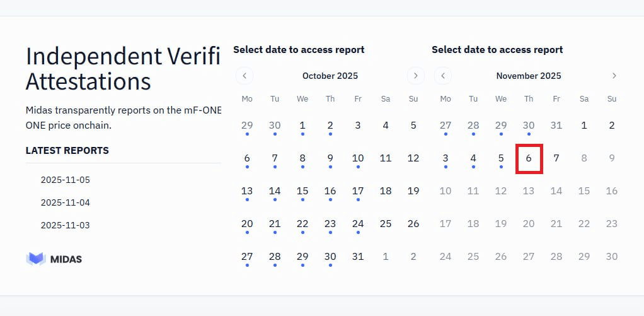The height and width of the screenshot is (316, 644).
Task: Choose October 9 in the calendar
Action: (x=330, y=158)
